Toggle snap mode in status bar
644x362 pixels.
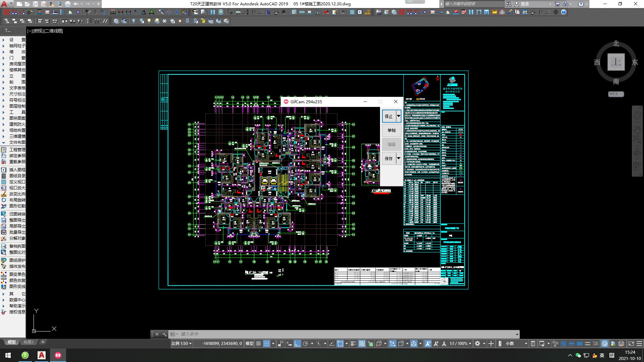point(266,344)
